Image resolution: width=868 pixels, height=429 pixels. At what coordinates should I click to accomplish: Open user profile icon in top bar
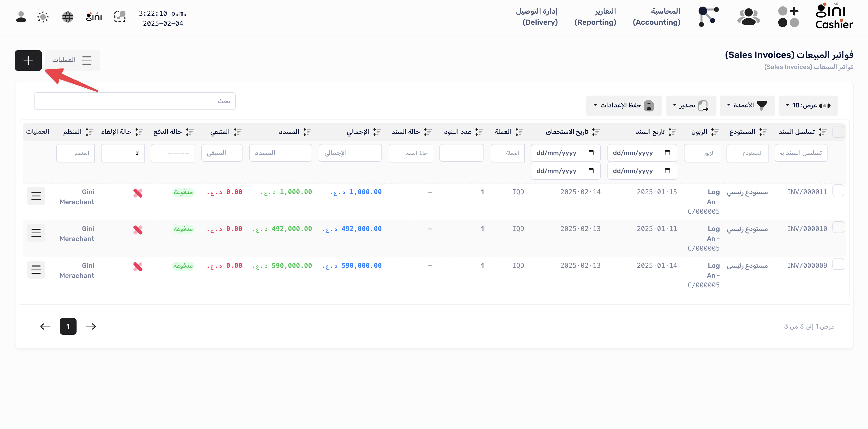(21, 17)
